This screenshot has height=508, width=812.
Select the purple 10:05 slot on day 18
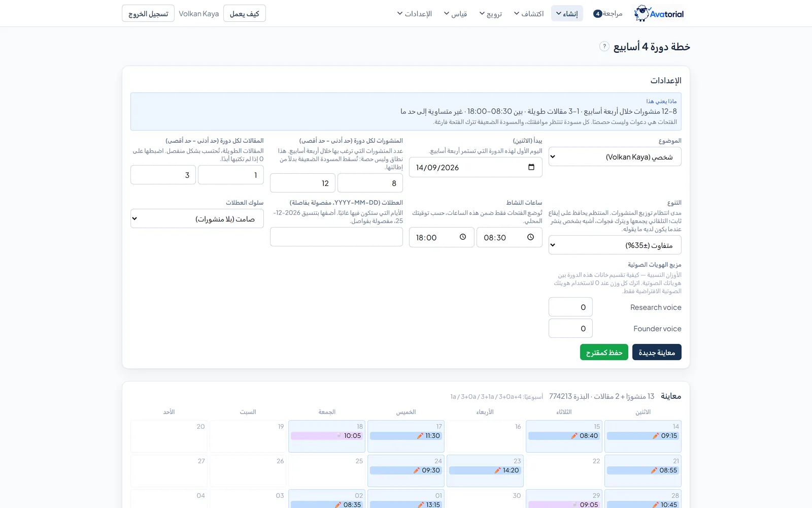[x=327, y=436]
